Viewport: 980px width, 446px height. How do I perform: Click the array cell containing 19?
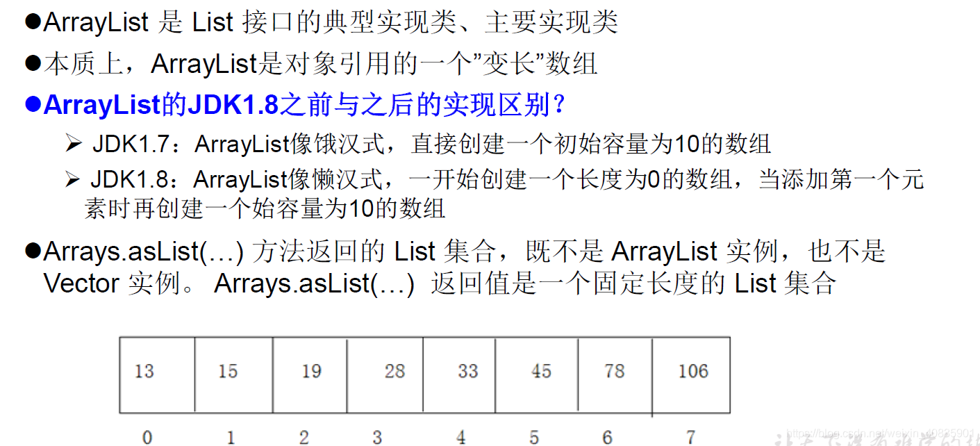(310, 375)
